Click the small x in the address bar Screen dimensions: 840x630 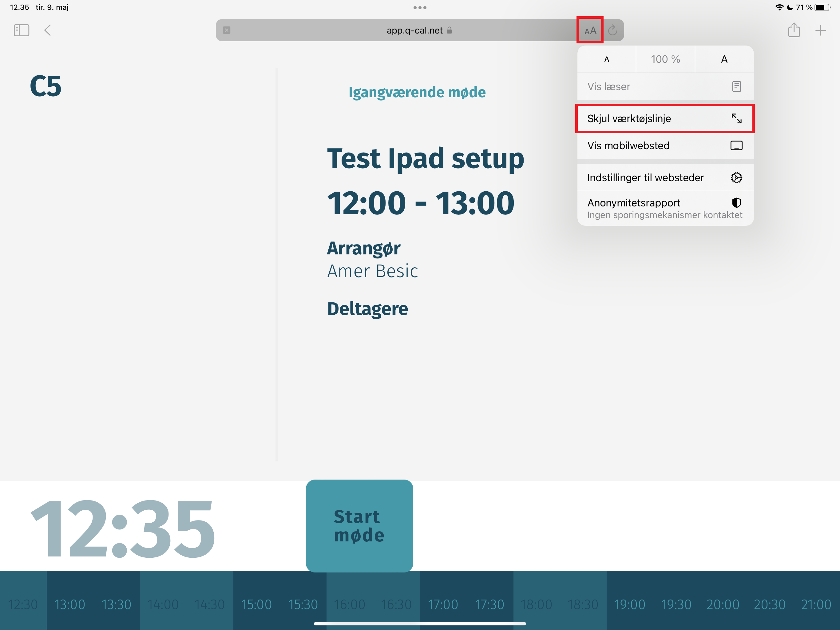227,30
